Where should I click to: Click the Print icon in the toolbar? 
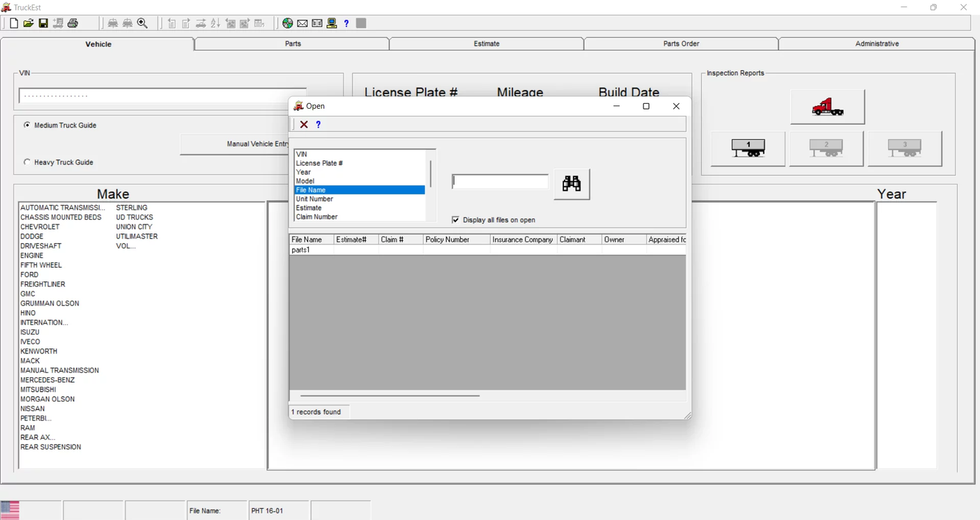pyautogui.click(x=72, y=23)
